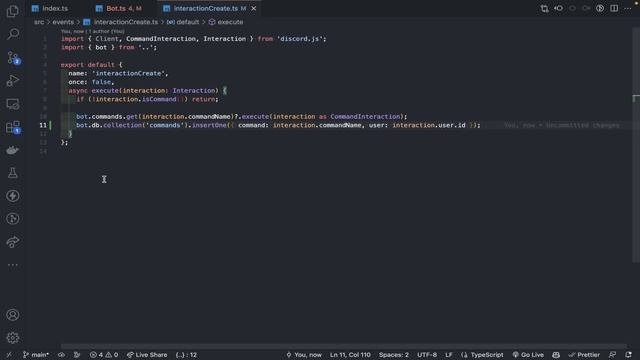
Task: Click the eye icon beside main branch
Action: [x=61, y=355]
